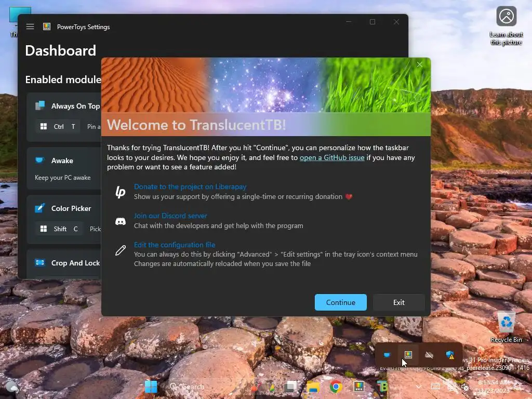Image resolution: width=532 pixels, height=399 pixels.
Task: Click the muted volume icon in the system tray
Action: pyautogui.click(x=465, y=387)
